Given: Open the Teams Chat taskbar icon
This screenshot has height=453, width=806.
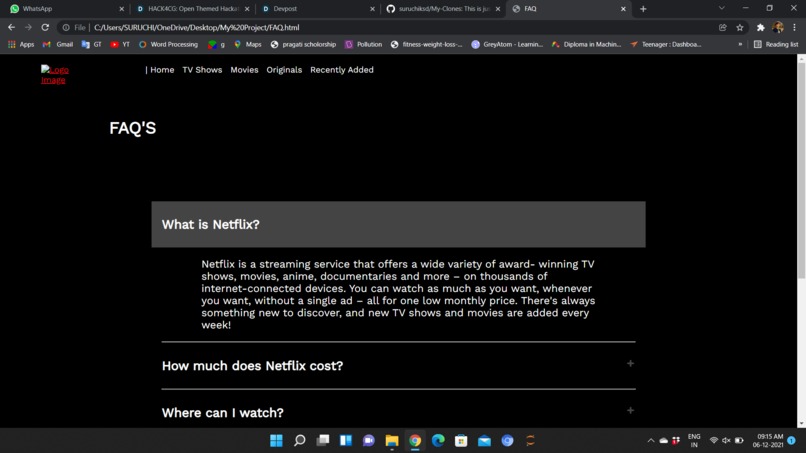Looking at the screenshot, I should click(369, 441).
